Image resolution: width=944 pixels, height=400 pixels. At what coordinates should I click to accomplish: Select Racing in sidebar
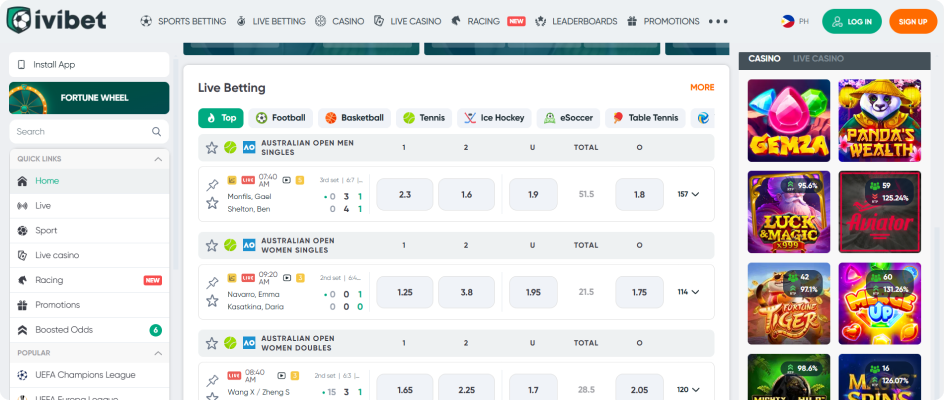pos(89,280)
